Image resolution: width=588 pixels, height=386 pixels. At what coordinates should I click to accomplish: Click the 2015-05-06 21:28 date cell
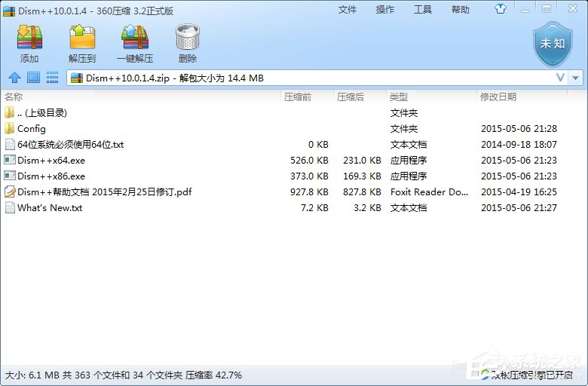tap(519, 129)
